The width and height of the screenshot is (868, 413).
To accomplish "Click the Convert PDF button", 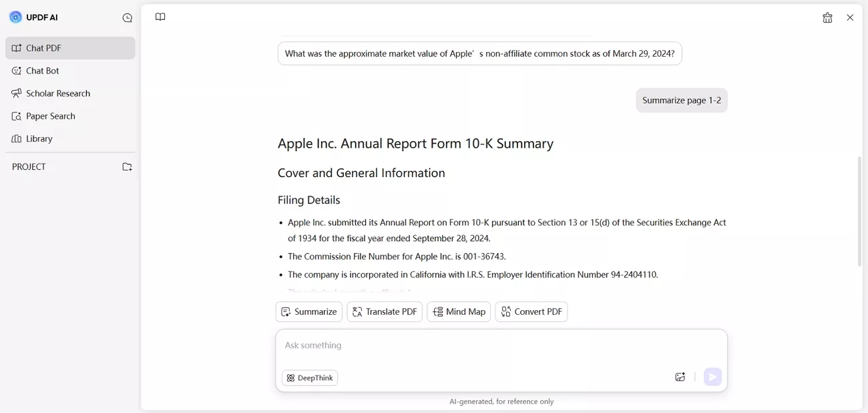I will 531,311.
